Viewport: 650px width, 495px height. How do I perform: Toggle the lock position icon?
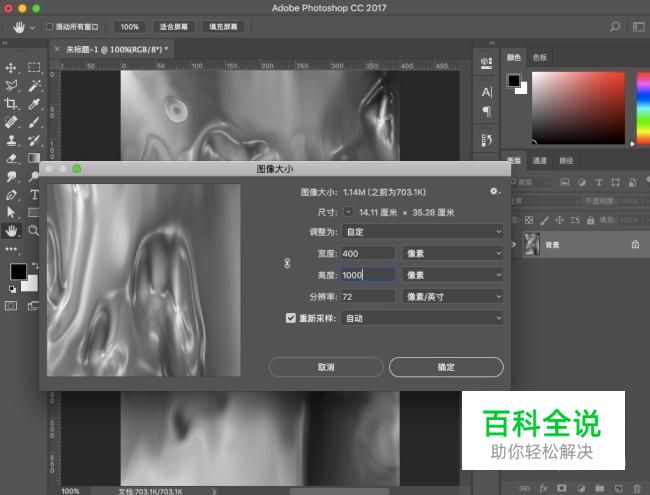559,220
